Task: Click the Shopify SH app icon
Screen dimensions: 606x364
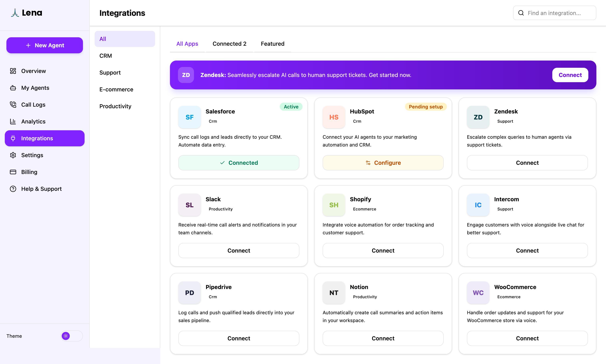Action: (x=334, y=205)
